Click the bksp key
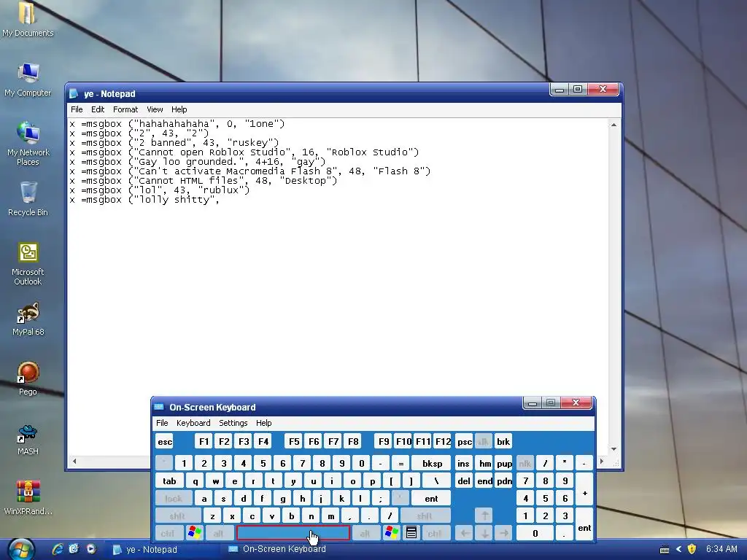 (x=432, y=463)
